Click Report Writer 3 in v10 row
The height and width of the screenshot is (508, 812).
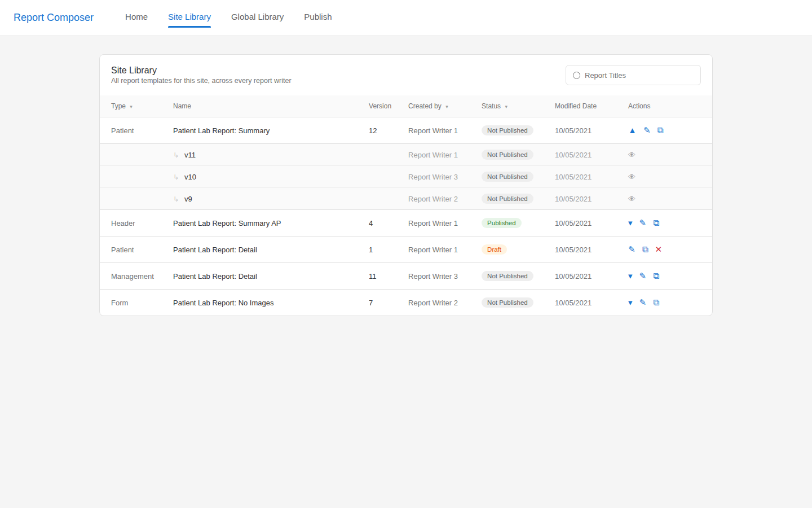point(433,177)
